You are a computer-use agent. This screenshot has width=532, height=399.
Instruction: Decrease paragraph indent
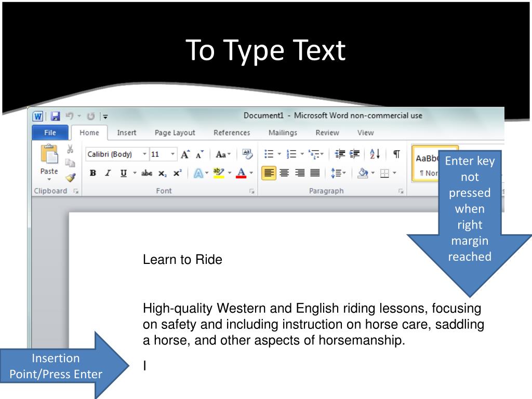[x=340, y=154]
